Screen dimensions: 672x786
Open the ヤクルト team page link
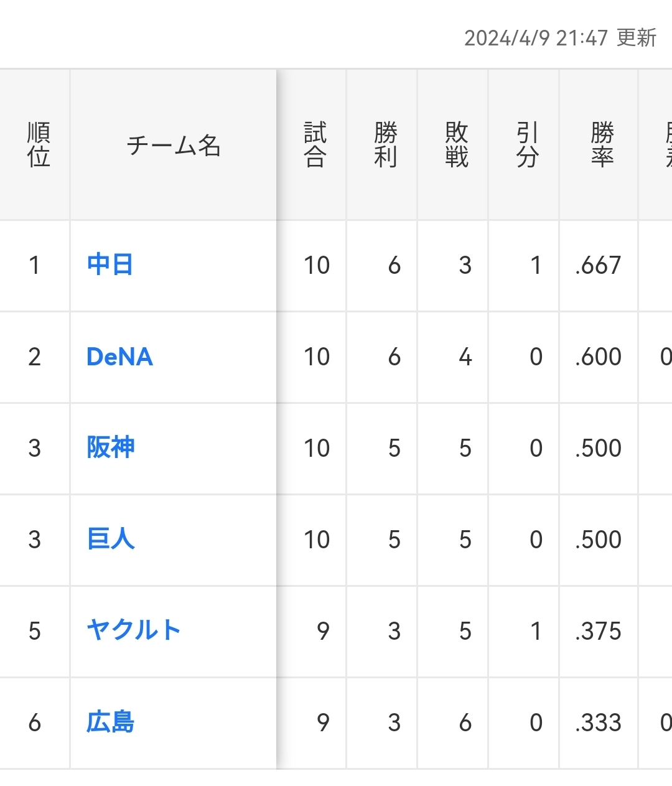[x=133, y=630]
